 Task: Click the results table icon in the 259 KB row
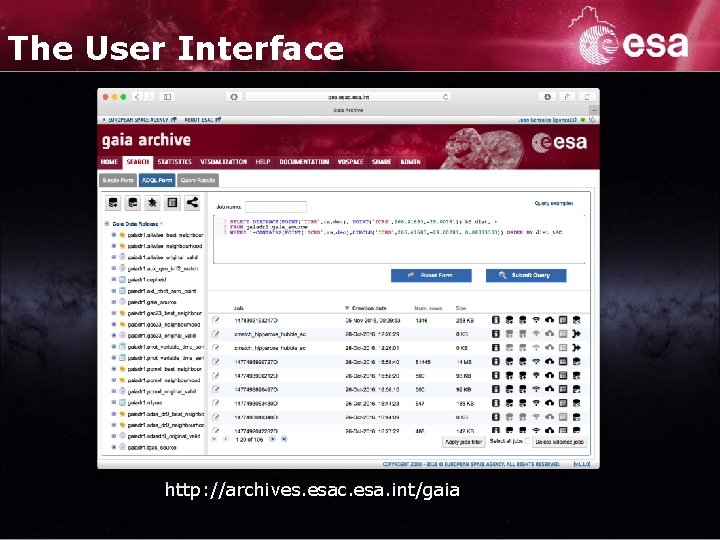point(563,320)
